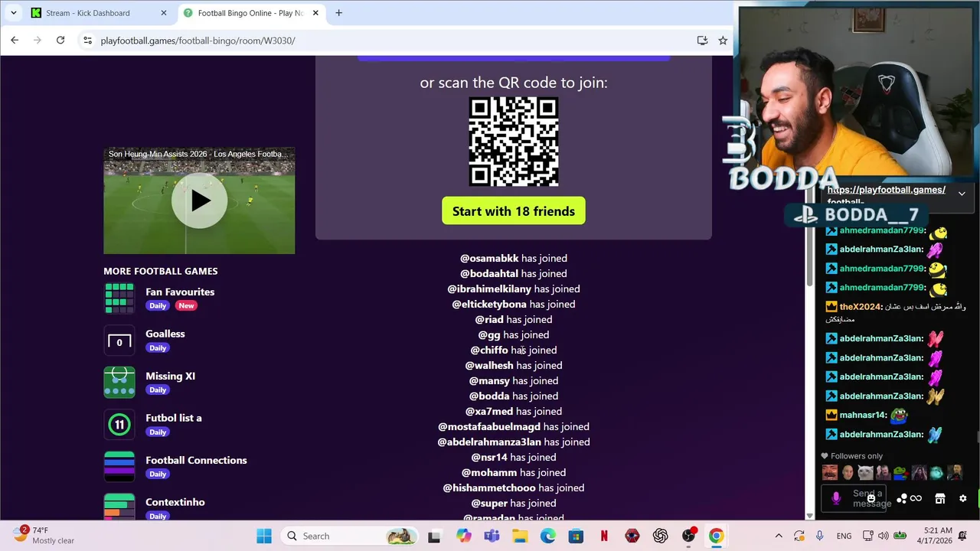Open Netflix from the taskbar
This screenshot has height=551, width=980.
(x=604, y=536)
